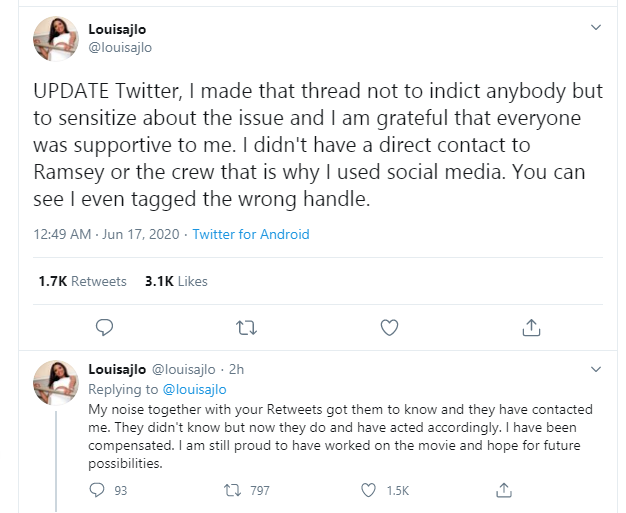Click the reply icon on main tweet
The height and width of the screenshot is (513, 626).
click(x=104, y=327)
